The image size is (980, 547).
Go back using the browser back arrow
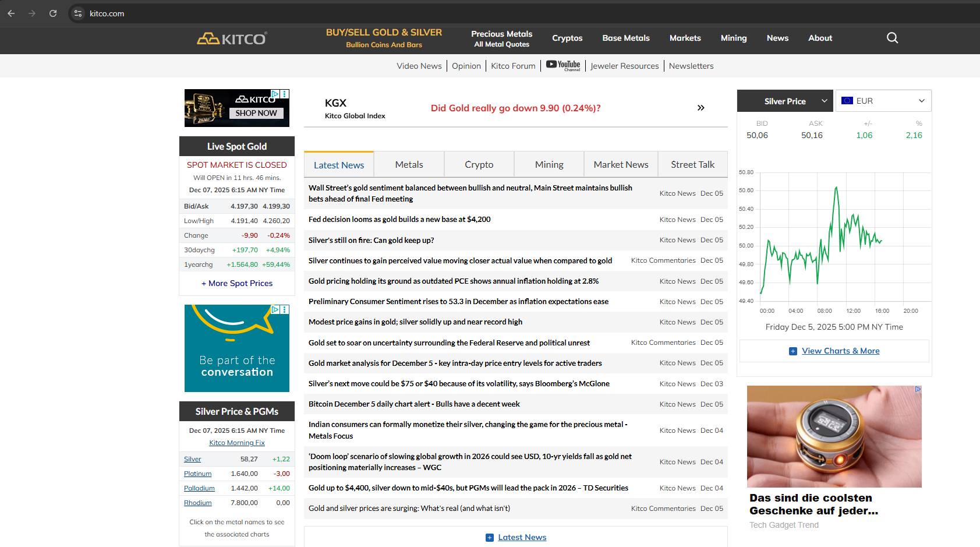click(11, 13)
